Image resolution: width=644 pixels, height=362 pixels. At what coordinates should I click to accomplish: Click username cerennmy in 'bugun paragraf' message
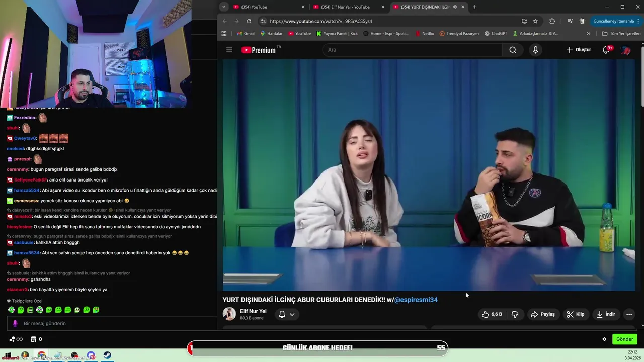[18, 169]
